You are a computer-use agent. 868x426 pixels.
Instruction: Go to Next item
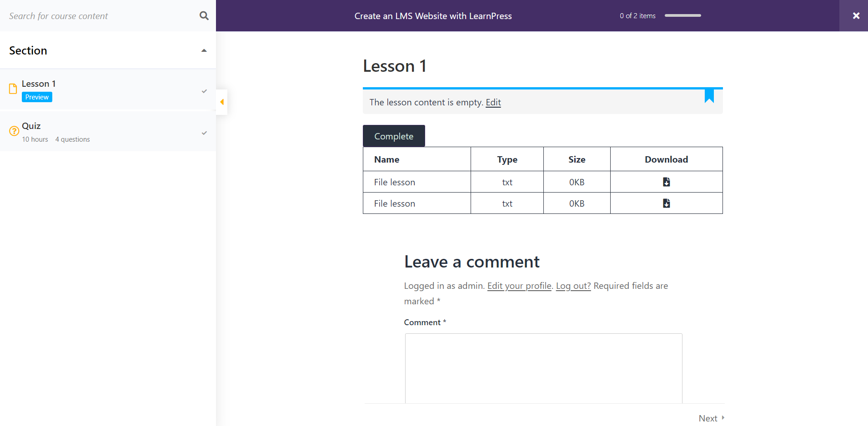712,418
